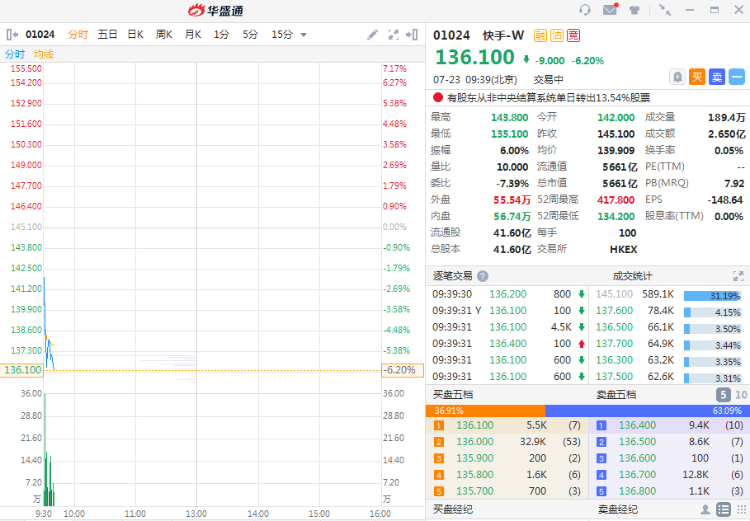Open the chart drawing pencil tool

(x=373, y=35)
